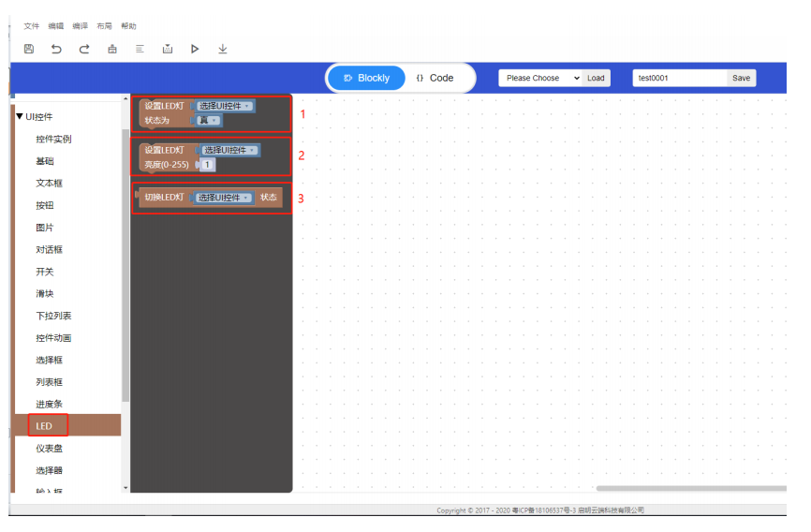
Task: Click the 切换LED灯 状态 block
Action: pyautogui.click(x=164, y=198)
